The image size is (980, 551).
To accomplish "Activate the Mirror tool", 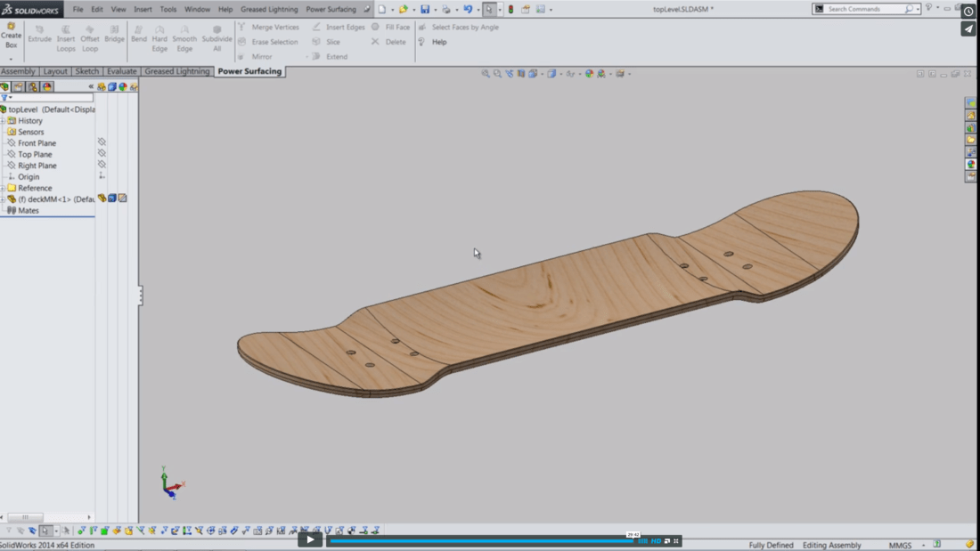I will point(263,56).
